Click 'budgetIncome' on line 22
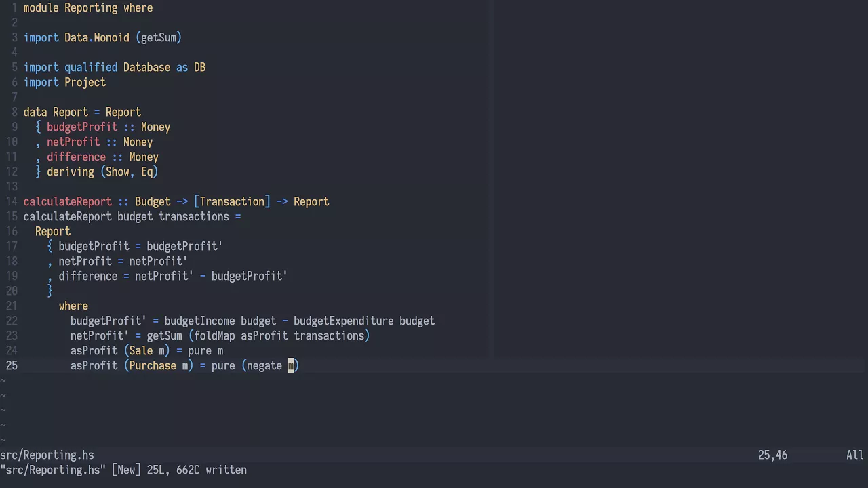 pyautogui.click(x=199, y=321)
